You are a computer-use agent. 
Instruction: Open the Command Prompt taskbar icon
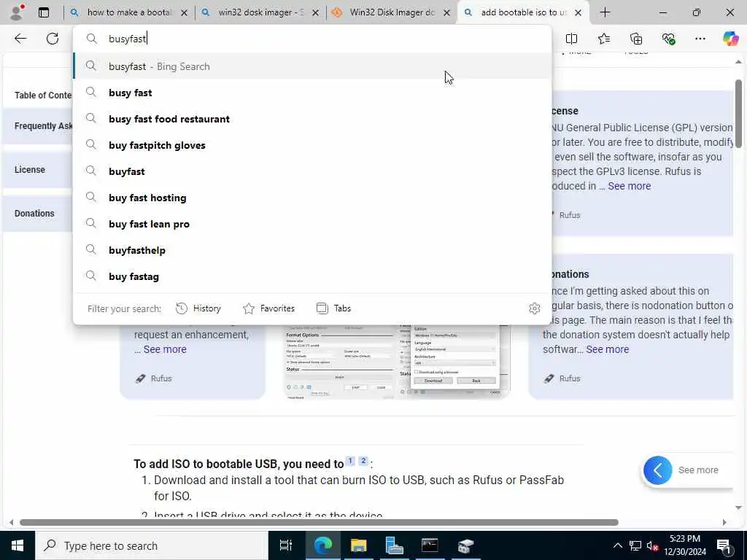tap(430, 545)
